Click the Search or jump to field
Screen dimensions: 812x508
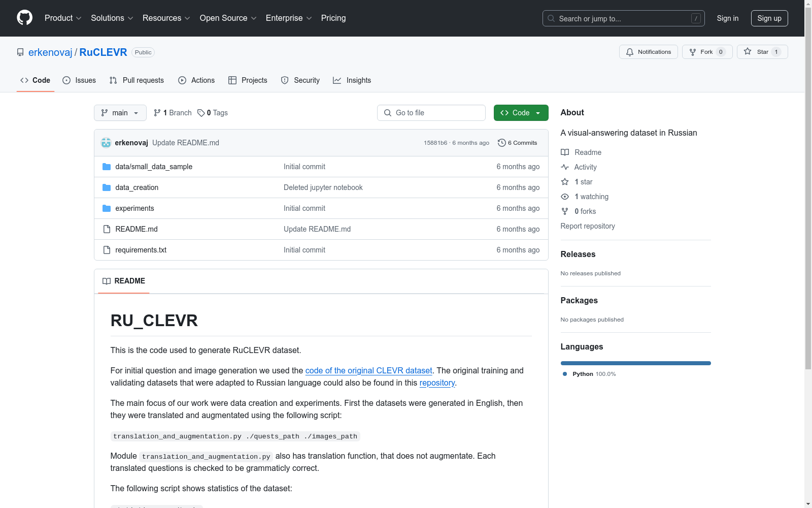pos(624,18)
